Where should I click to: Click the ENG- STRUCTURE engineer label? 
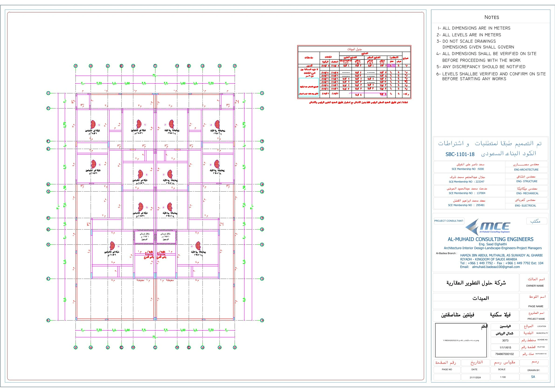527,181
